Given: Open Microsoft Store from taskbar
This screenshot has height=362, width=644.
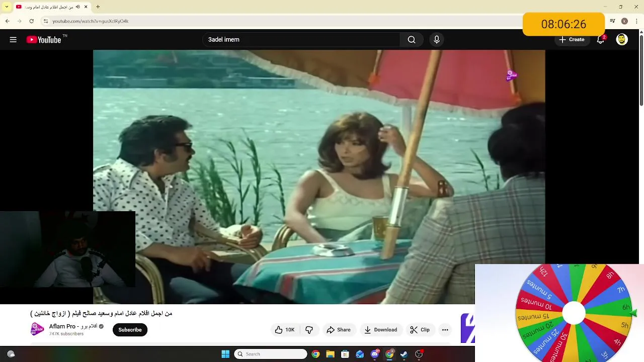Looking at the screenshot, I should (x=345, y=354).
